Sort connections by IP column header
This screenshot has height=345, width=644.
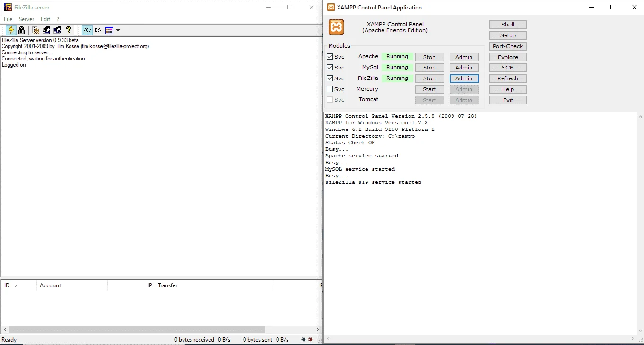click(131, 285)
